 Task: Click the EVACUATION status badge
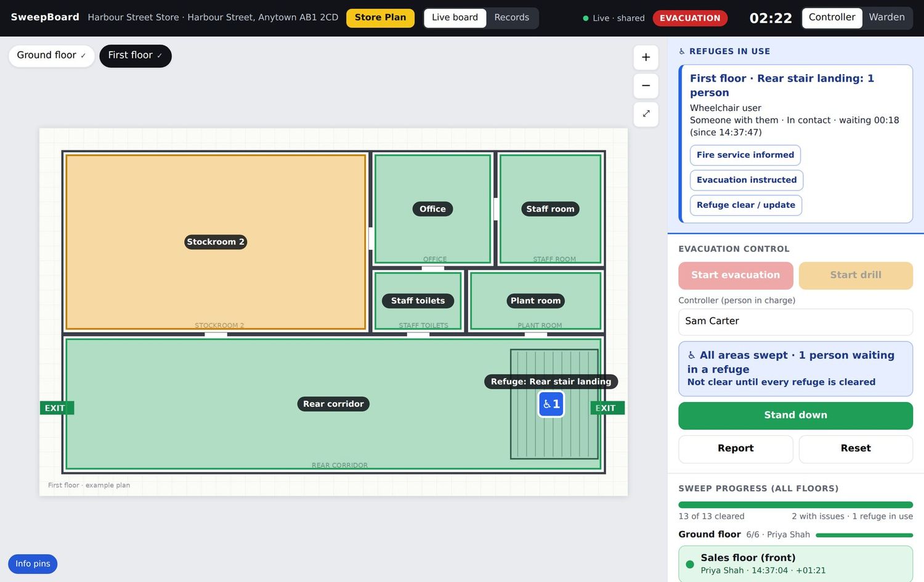tap(690, 18)
